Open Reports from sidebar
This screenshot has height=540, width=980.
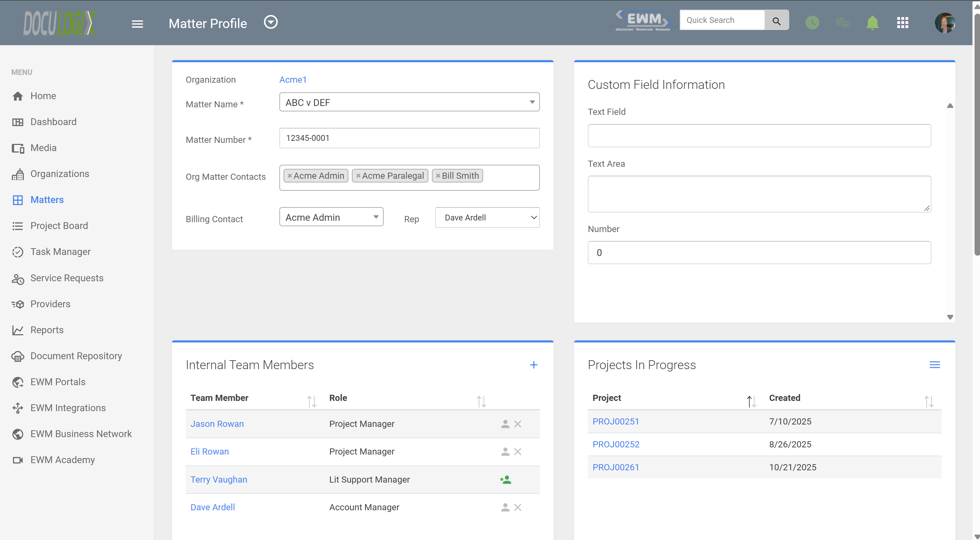pos(37,330)
